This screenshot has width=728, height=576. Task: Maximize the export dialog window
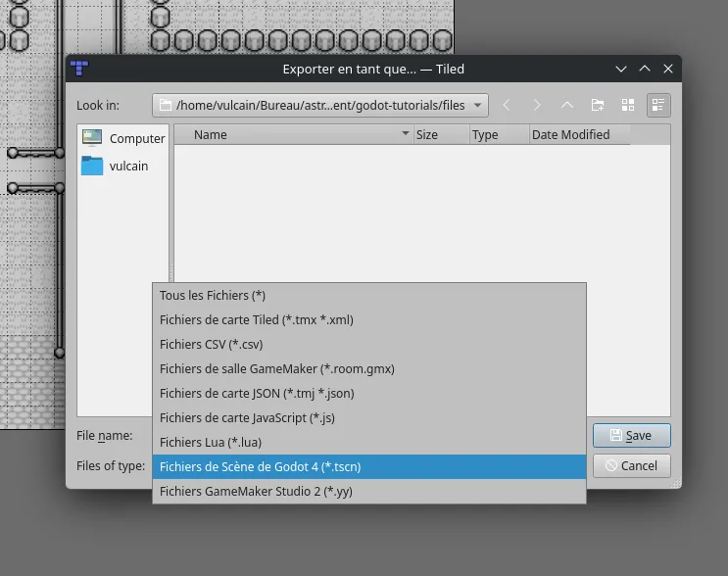pyautogui.click(x=645, y=69)
